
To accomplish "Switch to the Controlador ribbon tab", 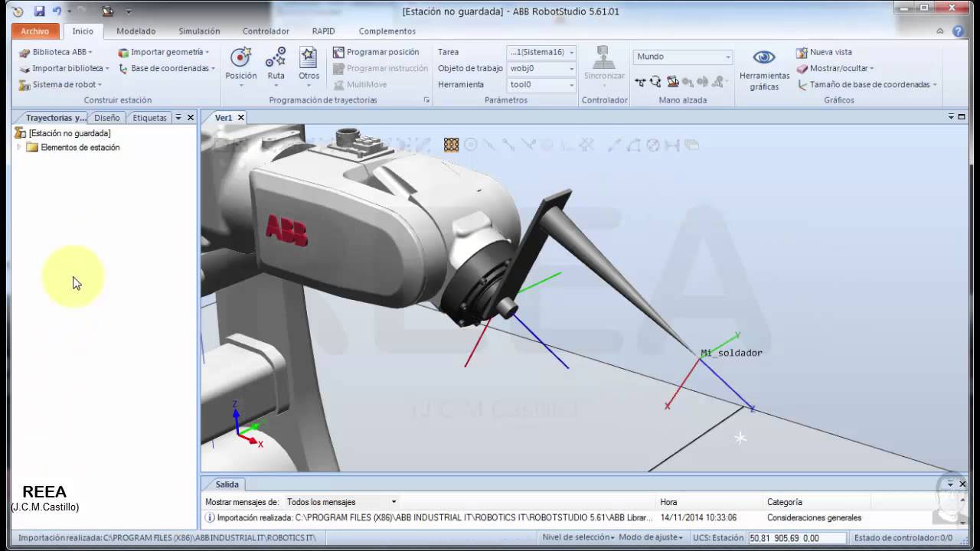I will pos(266,31).
